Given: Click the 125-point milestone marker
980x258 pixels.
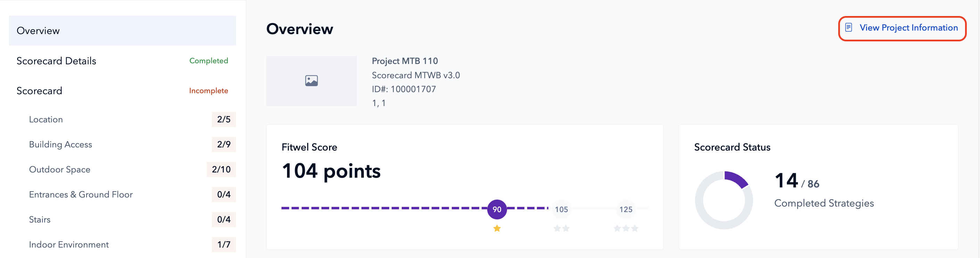Looking at the screenshot, I should click(x=626, y=209).
